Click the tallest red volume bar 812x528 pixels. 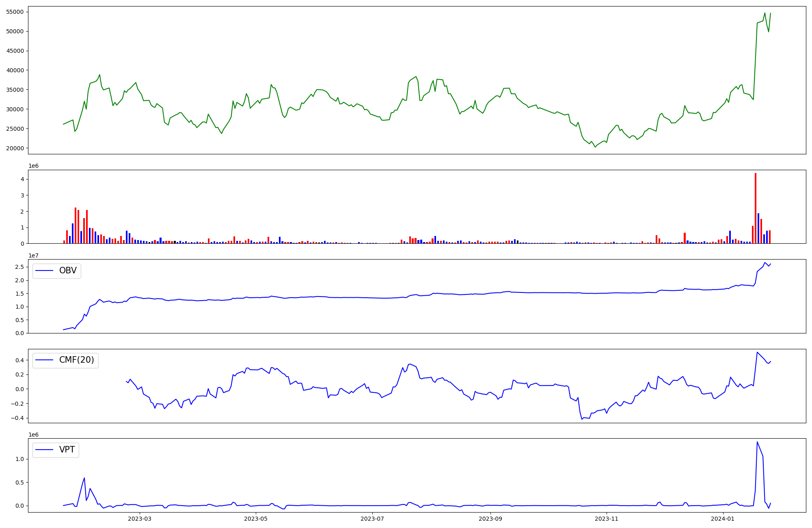756,208
